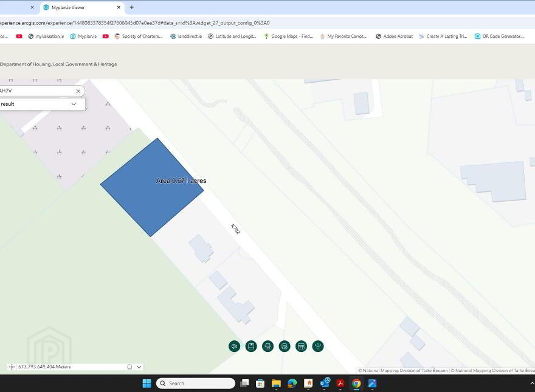Image resolution: width=535 pixels, height=392 pixels.
Task: Open the share widget in map toolbar
Action: click(x=318, y=346)
